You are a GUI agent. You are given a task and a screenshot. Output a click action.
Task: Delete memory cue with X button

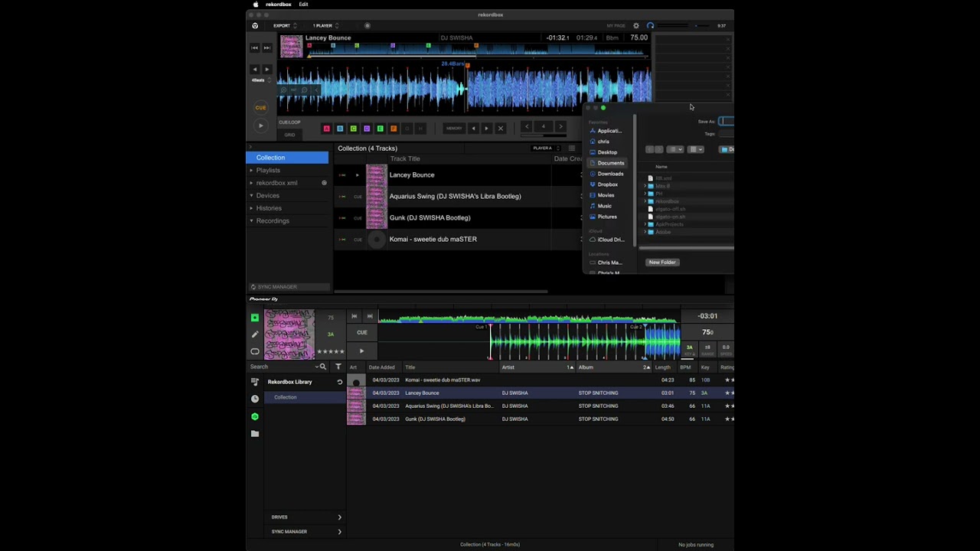[501, 129]
